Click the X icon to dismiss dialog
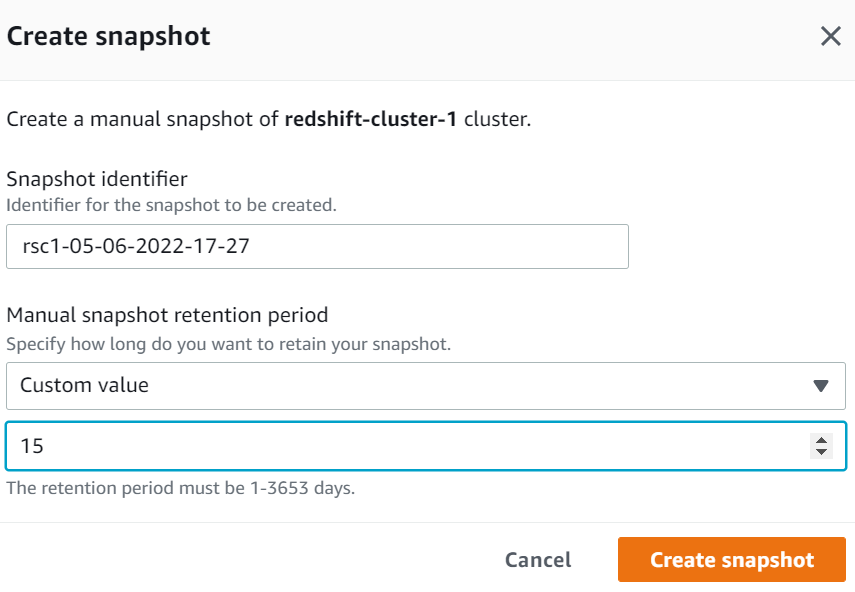This screenshot has width=855, height=592. coord(830,36)
